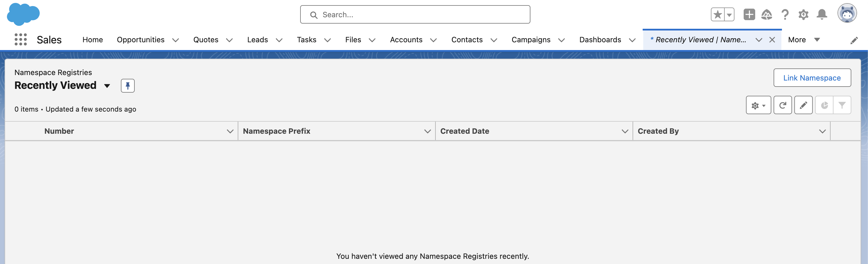Open the Files tab
Image resolution: width=868 pixels, height=264 pixels.
click(x=353, y=40)
